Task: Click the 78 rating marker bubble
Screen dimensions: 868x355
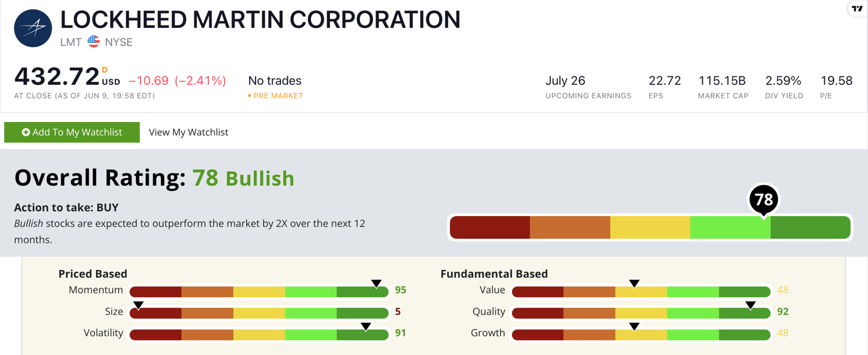Action: coord(764,200)
